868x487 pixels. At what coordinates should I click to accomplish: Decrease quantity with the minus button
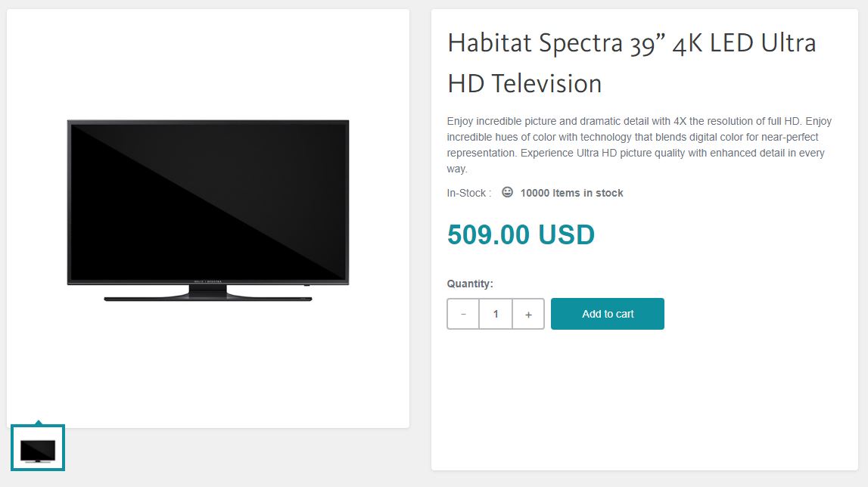click(463, 314)
